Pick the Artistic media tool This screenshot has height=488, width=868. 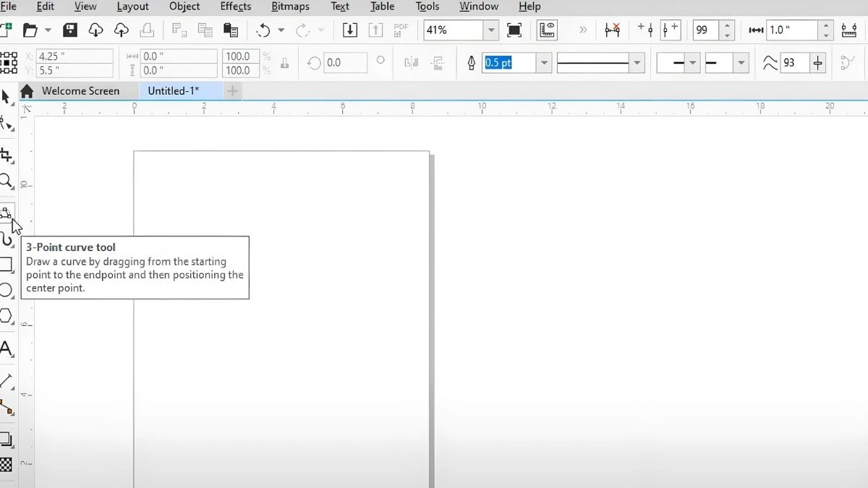pyautogui.click(x=6, y=239)
